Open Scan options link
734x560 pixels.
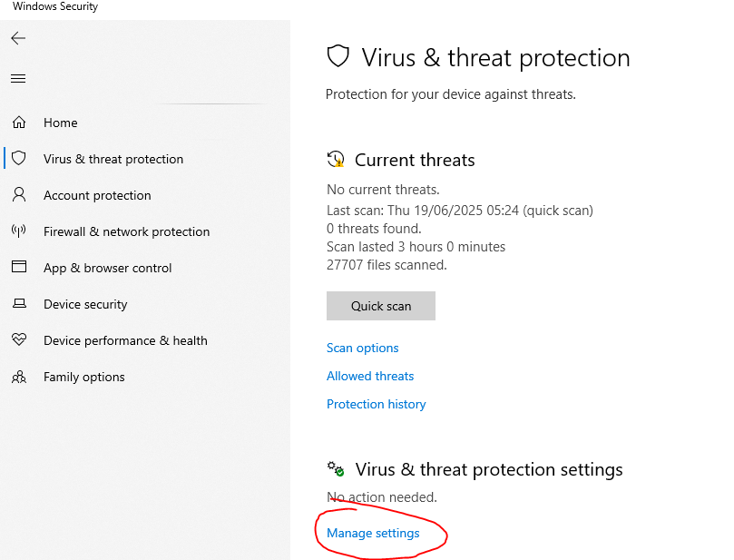(x=363, y=348)
